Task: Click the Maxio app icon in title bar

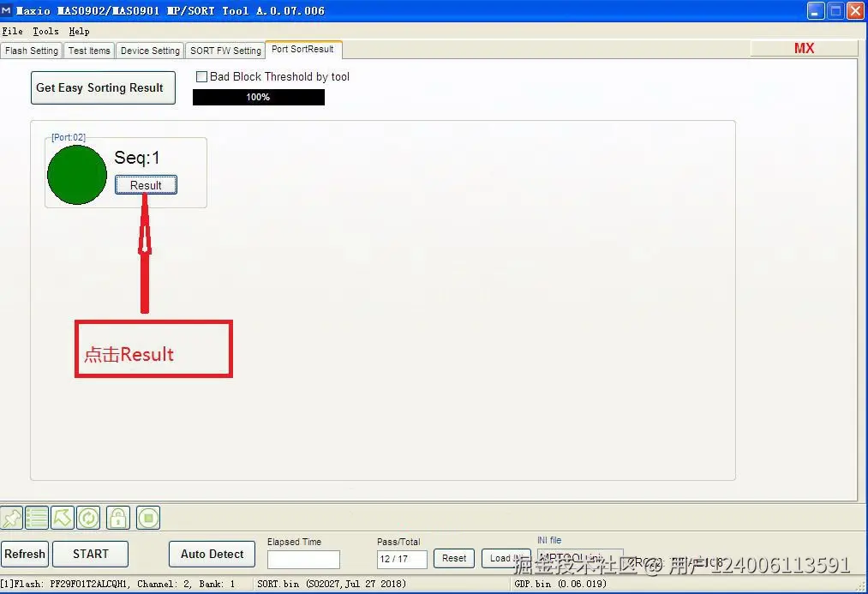Action: (x=7, y=10)
